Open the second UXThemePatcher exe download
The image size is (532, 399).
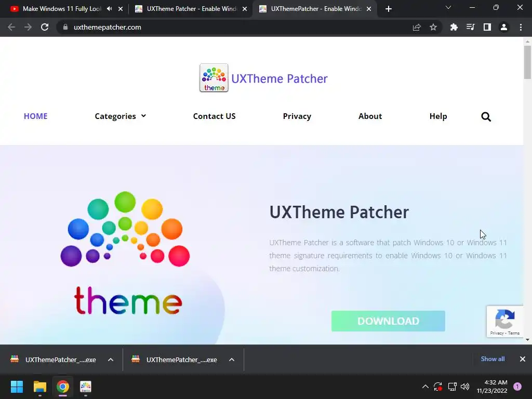pyautogui.click(x=175, y=360)
